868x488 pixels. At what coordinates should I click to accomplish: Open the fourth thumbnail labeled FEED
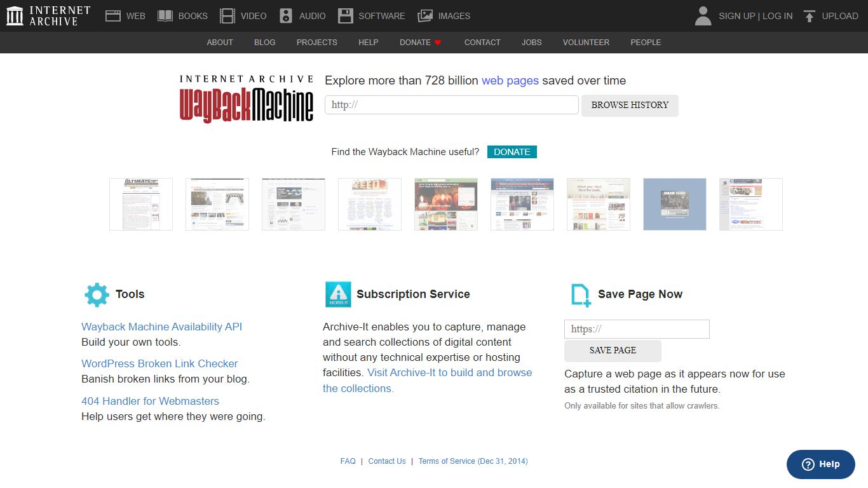370,204
